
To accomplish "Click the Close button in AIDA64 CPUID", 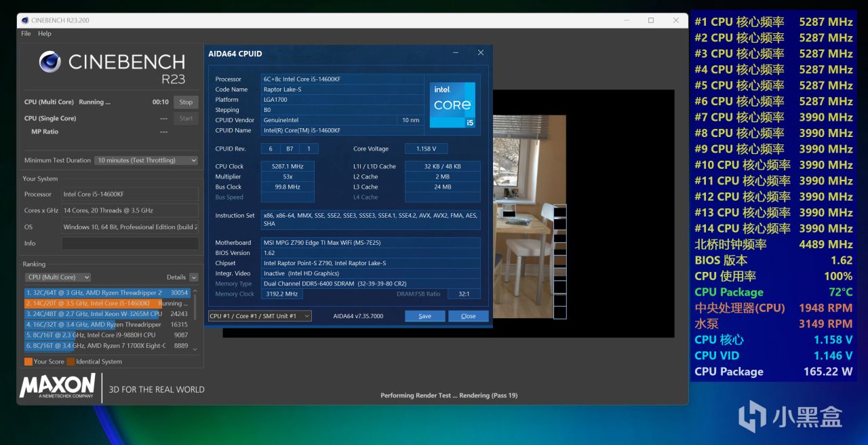I will (468, 316).
